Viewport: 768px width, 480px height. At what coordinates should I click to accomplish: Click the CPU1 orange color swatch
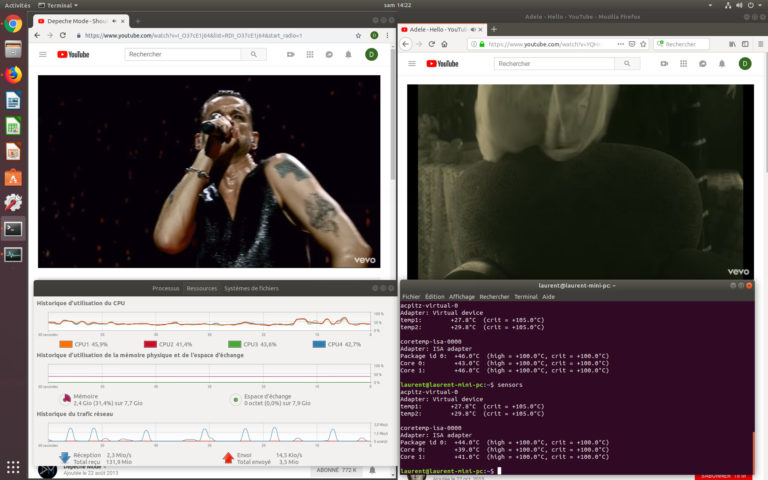(x=67, y=344)
